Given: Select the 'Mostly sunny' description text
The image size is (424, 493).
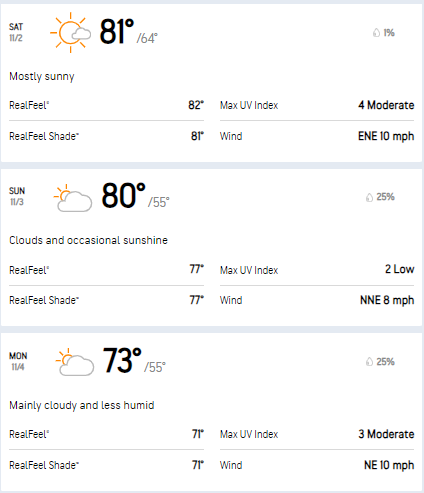Looking at the screenshot, I should [x=42, y=77].
